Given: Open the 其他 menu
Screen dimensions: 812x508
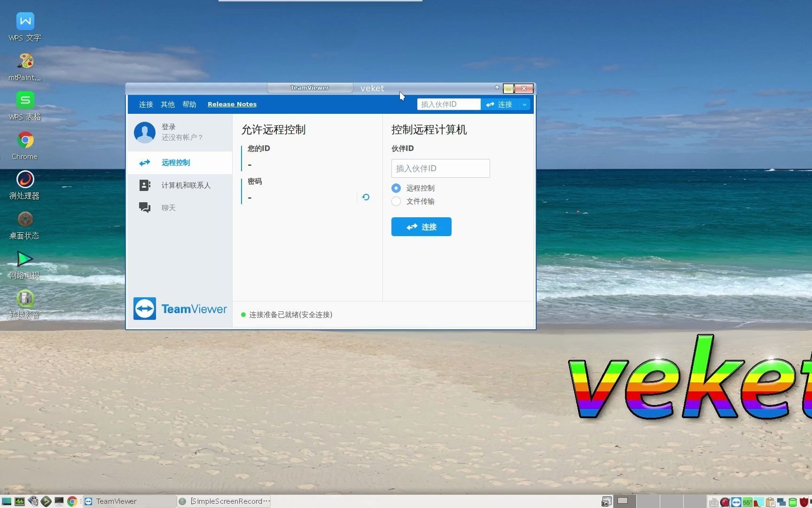Looking at the screenshot, I should (x=168, y=104).
